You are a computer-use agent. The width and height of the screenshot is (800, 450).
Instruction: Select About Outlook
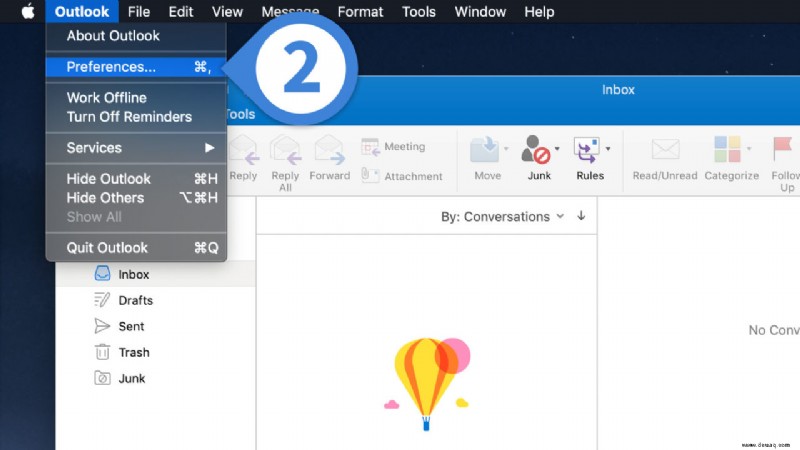[x=136, y=36]
